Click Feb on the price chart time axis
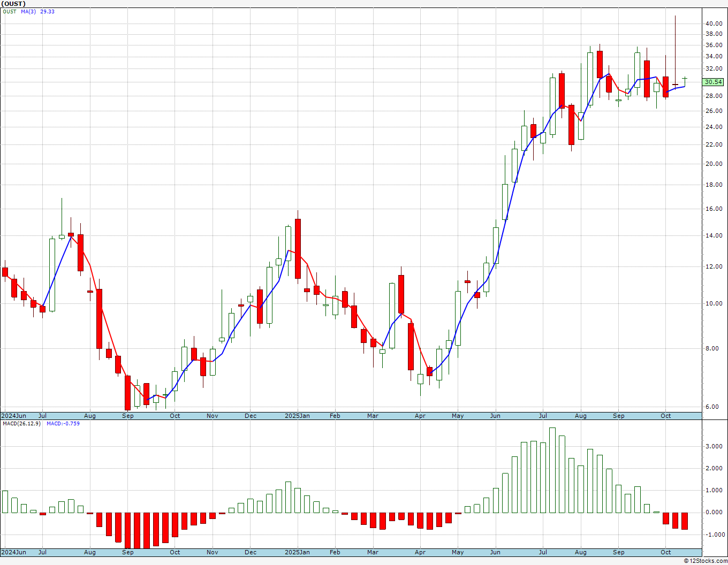This screenshot has width=728, height=565. 335,416
